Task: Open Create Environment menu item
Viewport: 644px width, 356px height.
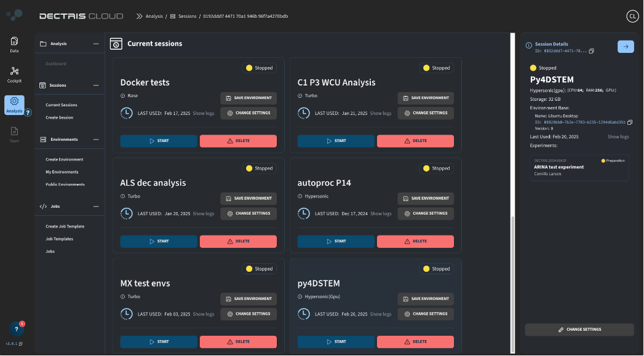Action: coord(64,160)
